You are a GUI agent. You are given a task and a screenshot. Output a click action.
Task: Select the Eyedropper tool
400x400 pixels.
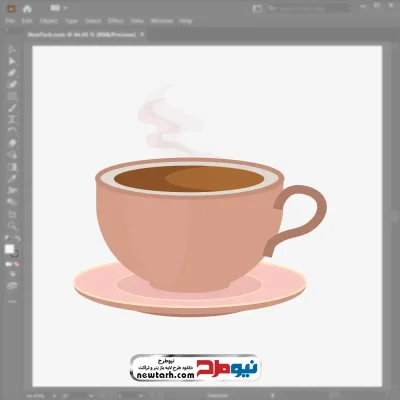point(12,178)
